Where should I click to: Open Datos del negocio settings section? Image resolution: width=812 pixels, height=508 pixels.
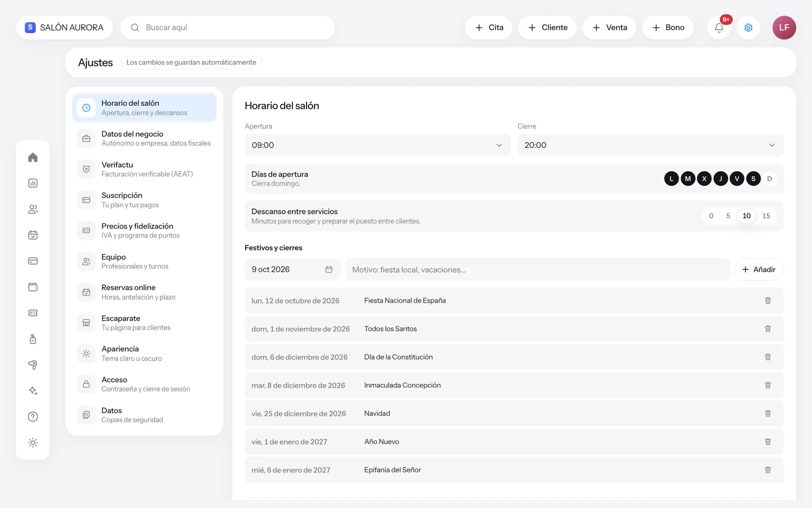coord(144,139)
